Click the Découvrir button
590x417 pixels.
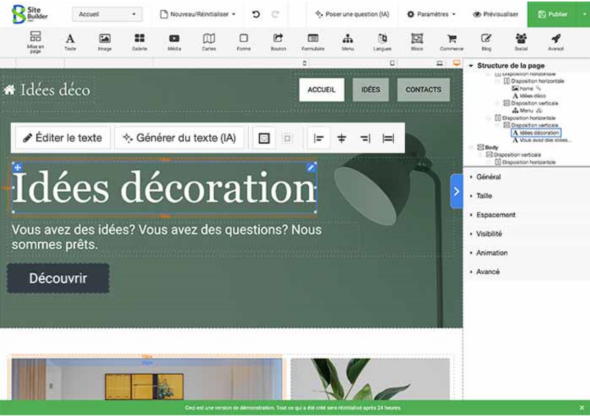pos(58,279)
